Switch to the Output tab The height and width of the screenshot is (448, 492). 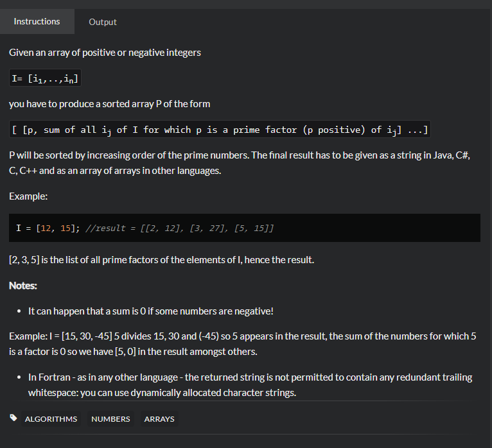coord(103,22)
